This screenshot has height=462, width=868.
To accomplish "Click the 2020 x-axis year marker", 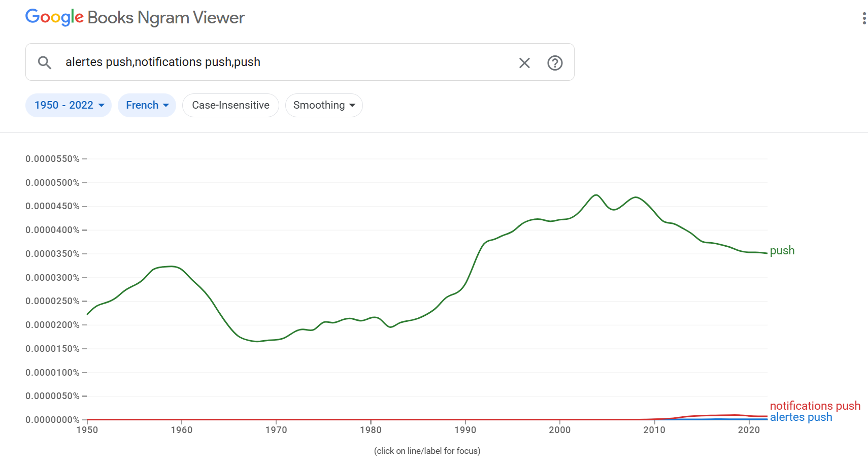I will [749, 430].
